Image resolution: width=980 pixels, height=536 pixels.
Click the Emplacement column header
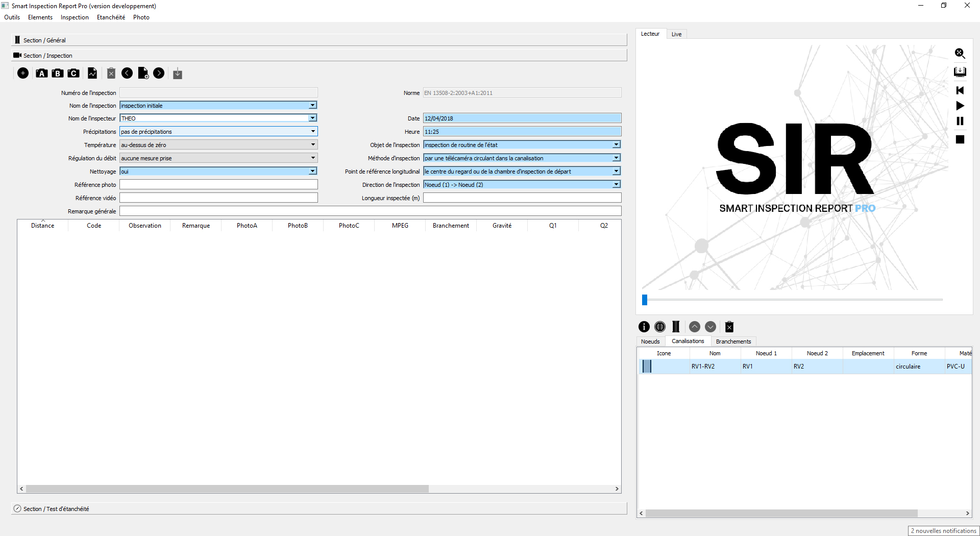pos(868,353)
